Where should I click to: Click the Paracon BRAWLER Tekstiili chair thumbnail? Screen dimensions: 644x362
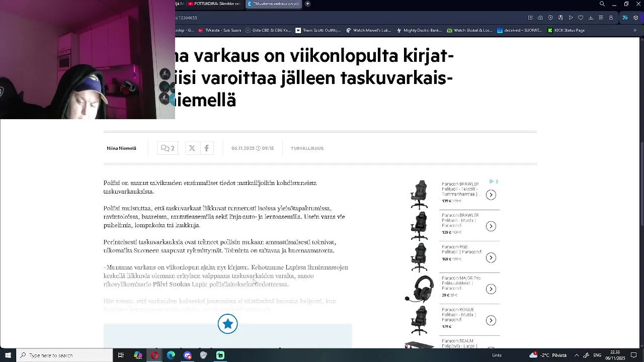[x=419, y=195]
